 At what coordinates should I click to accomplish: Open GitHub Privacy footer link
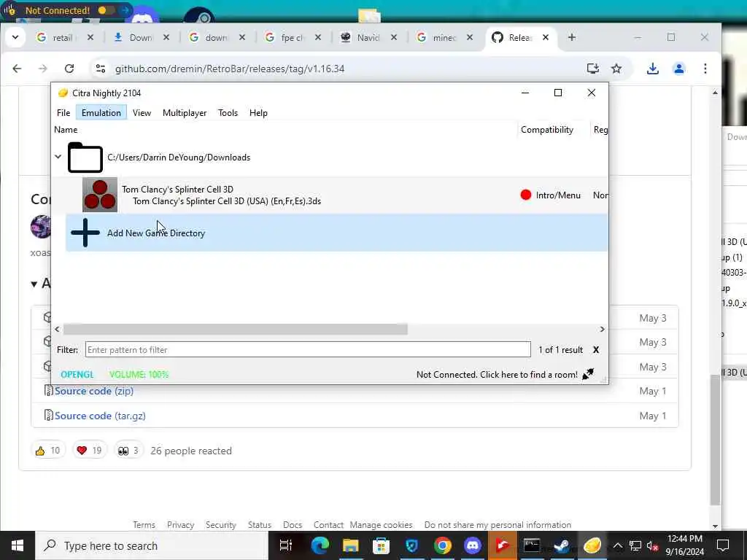point(181,525)
